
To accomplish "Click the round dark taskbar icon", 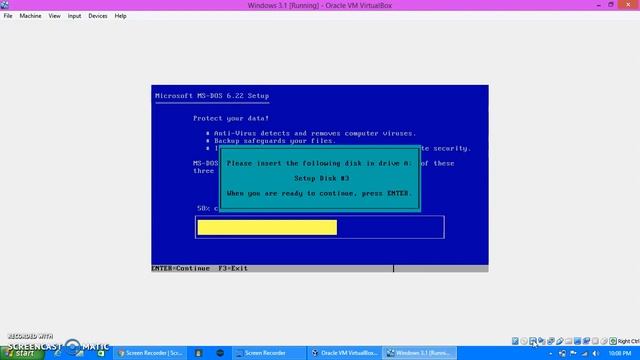I will (220, 353).
